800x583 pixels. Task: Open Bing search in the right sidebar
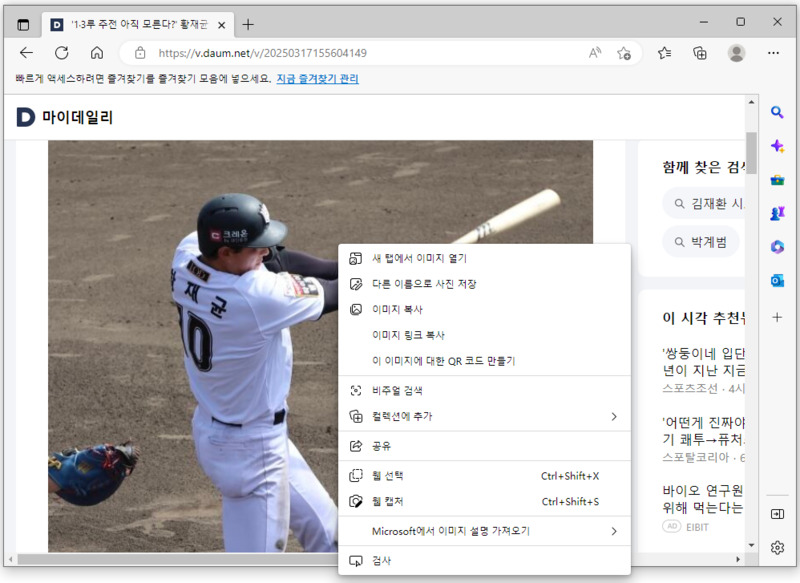click(x=777, y=114)
